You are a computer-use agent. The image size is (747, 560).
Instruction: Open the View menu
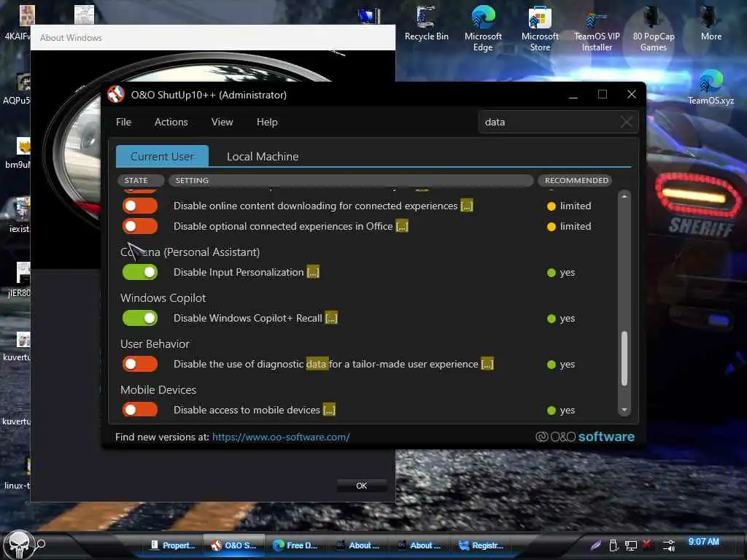point(222,122)
